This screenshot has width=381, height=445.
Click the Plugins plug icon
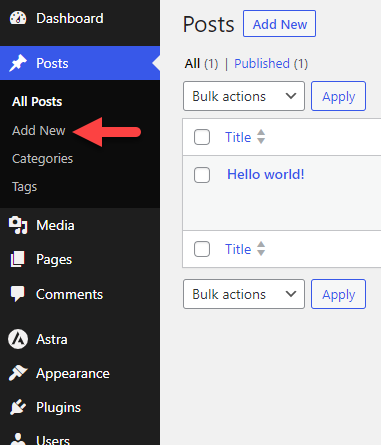(x=18, y=407)
